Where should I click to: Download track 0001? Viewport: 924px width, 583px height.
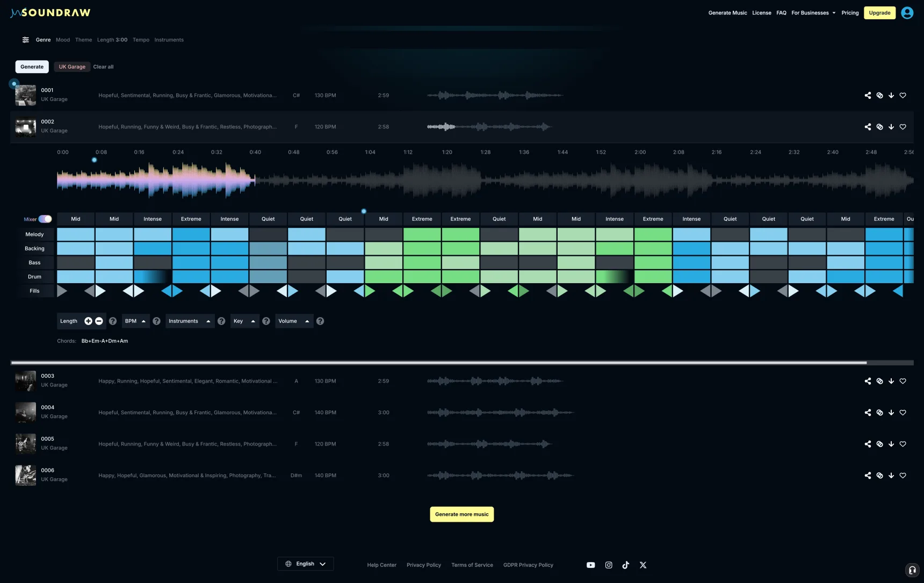[891, 96]
